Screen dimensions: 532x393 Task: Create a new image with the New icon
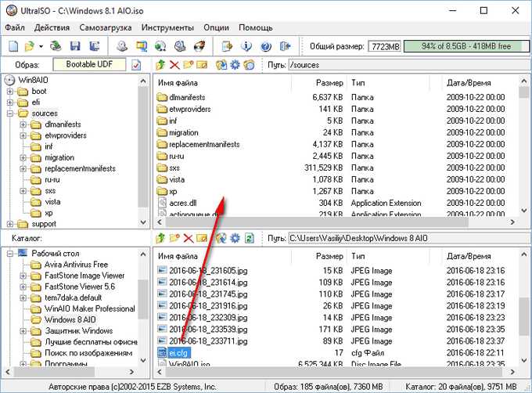point(13,46)
